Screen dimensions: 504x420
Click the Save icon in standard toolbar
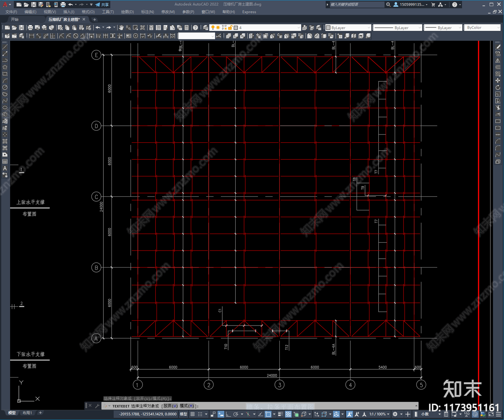pyautogui.click(x=21, y=28)
